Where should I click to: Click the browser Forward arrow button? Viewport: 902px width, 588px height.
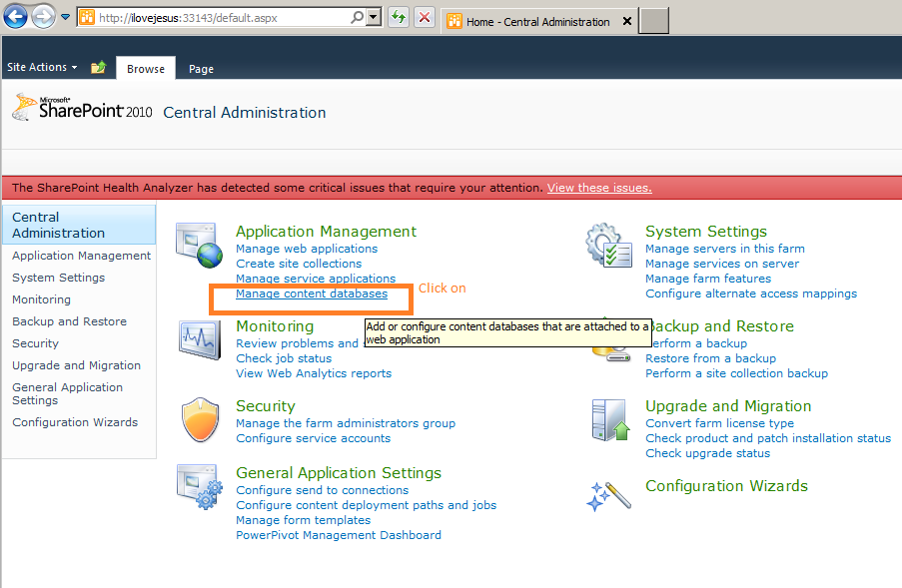(43, 17)
